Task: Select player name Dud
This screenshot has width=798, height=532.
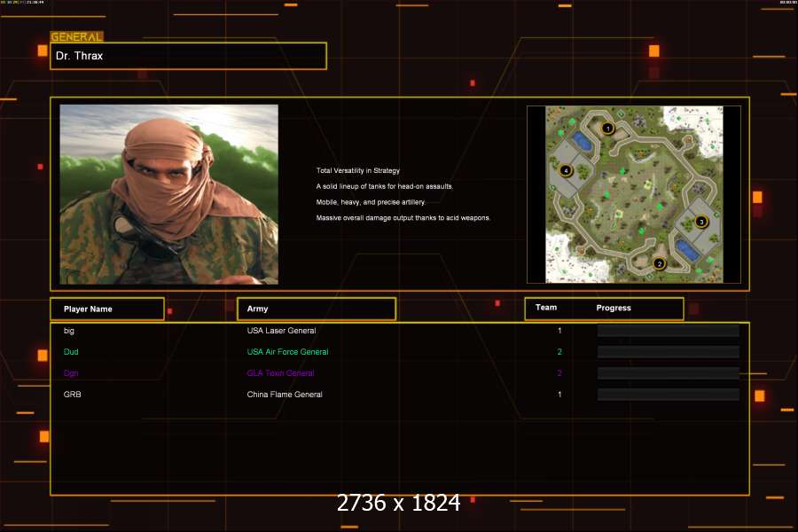Action: point(71,352)
